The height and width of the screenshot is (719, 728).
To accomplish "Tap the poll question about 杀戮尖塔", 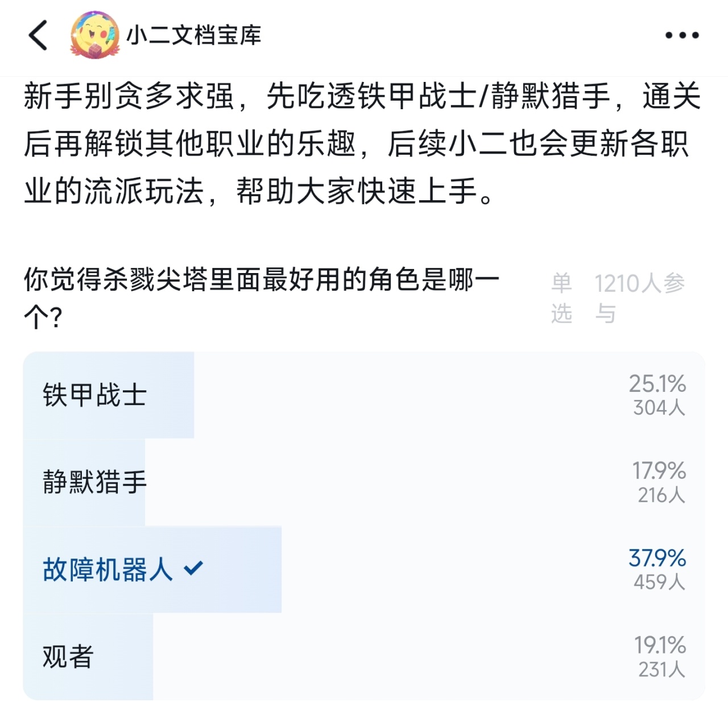I will [x=262, y=297].
